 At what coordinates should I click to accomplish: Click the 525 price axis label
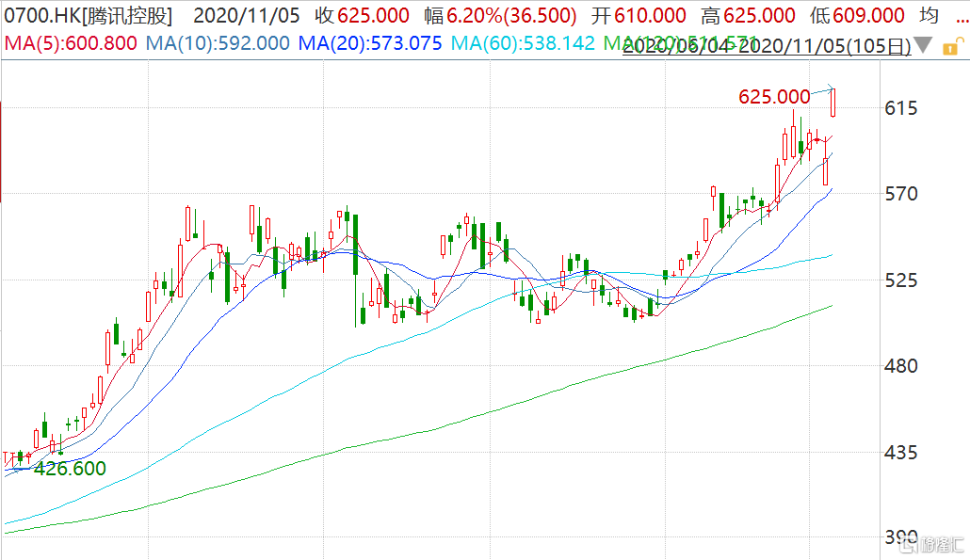(x=901, y=280)
